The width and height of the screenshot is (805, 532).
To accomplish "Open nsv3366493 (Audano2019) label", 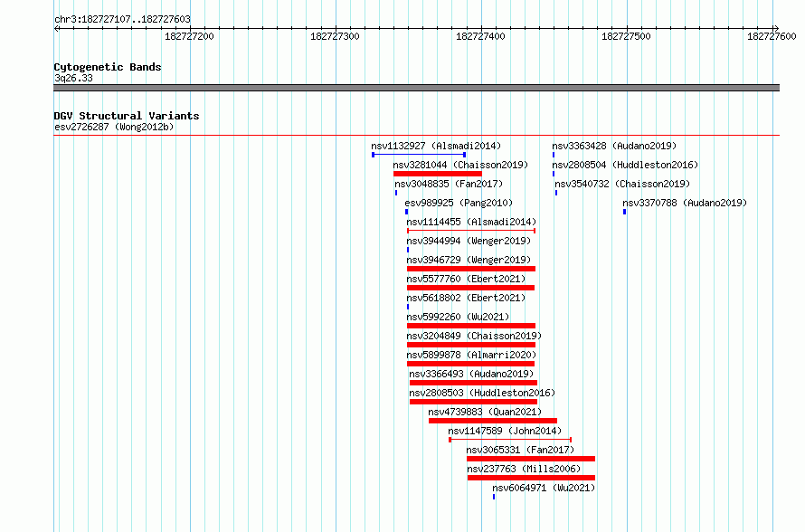I will tap(471, 374).
